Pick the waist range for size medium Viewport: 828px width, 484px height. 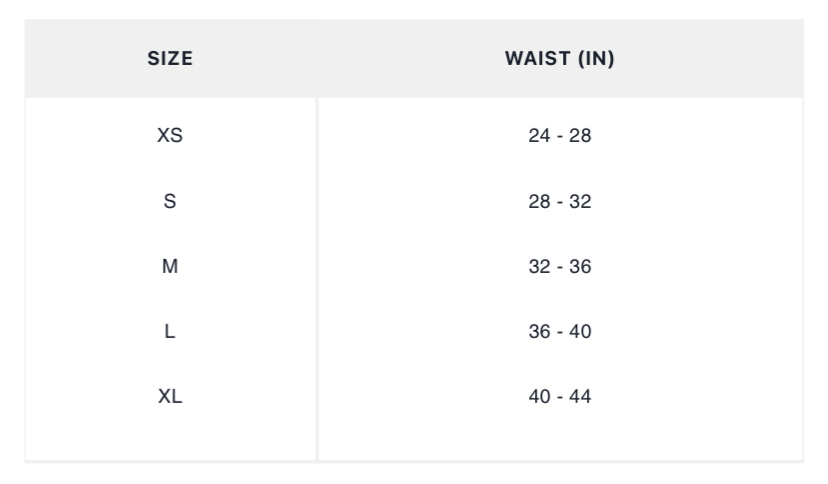tap(560, 267)
